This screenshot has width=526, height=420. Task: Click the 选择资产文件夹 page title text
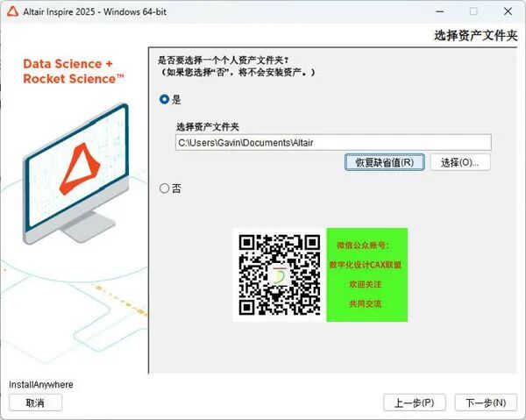coord(476,35)
